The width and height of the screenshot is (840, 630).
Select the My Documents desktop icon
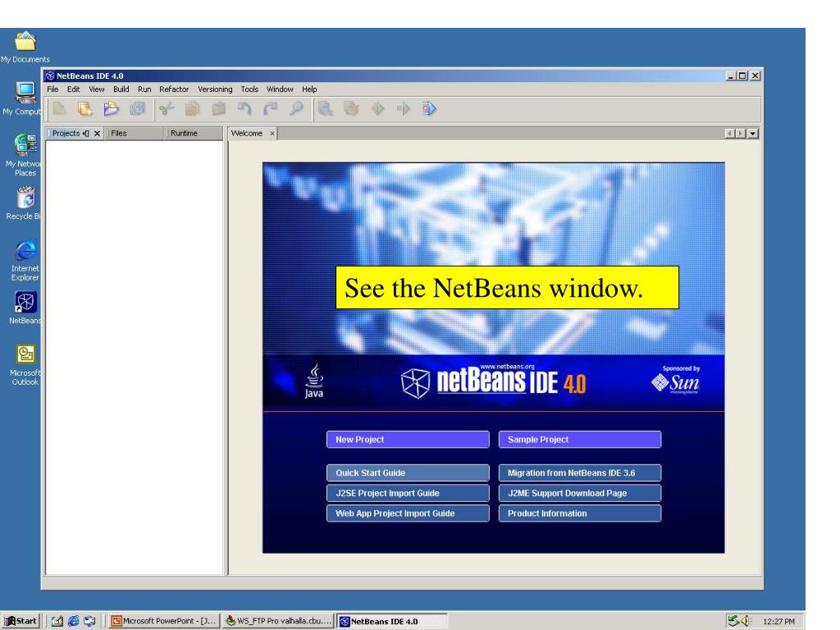[x=25, y=47]
